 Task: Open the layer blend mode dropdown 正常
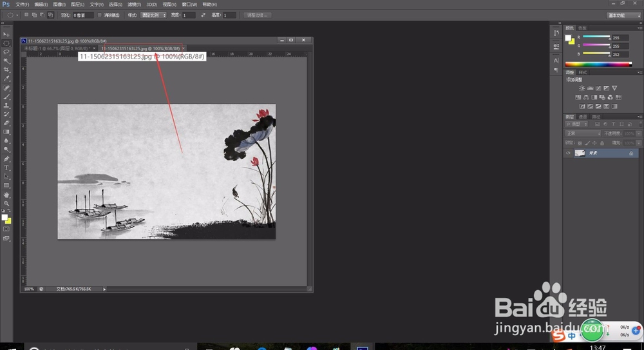[583, 133]
